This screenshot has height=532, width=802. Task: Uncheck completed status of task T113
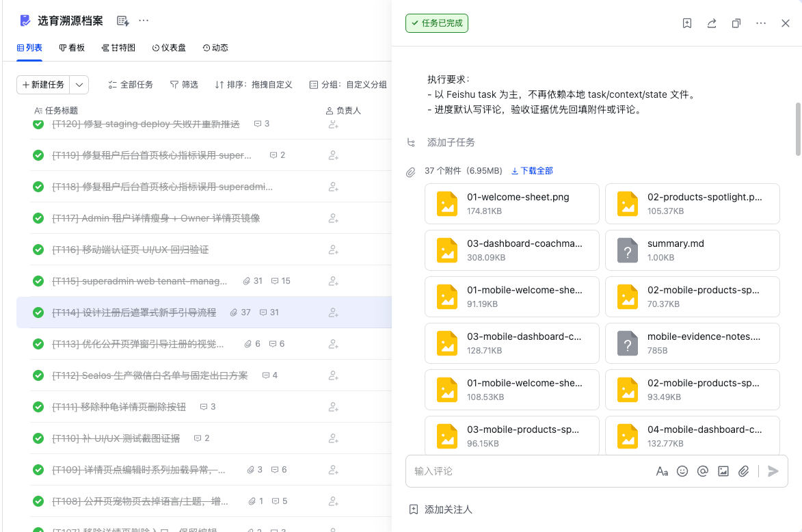coord(38,344)
